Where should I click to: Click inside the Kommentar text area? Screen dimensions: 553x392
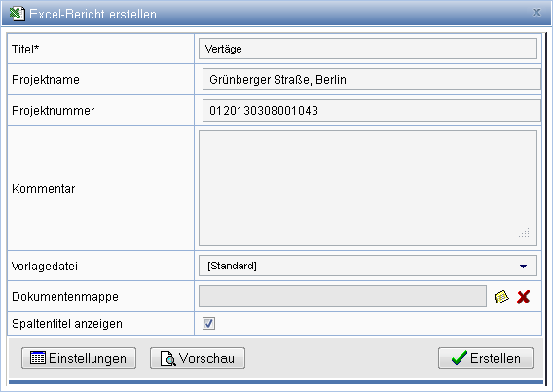pyautogui.click(x=368, y=188)
